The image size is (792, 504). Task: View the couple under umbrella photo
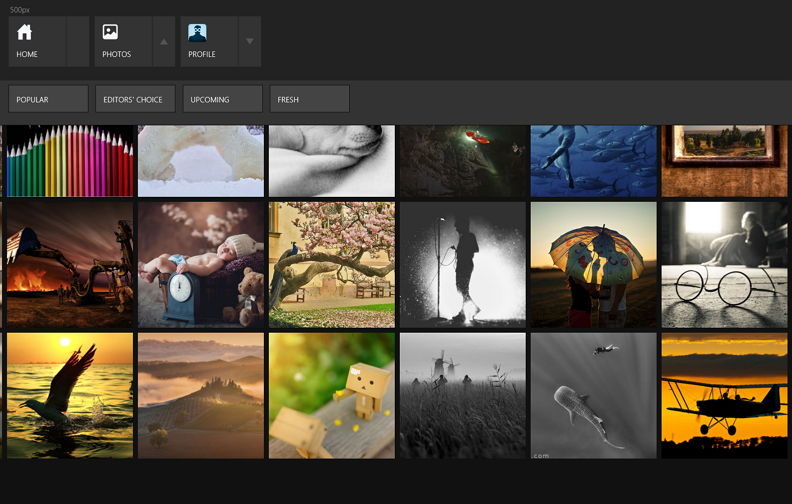pyautogui.click(x=594, y=265)
